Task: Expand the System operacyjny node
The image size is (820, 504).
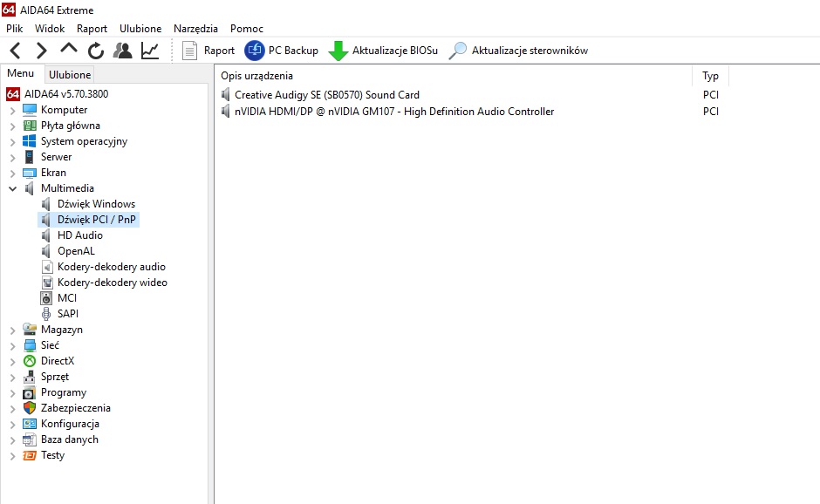Action: click(x=12, y=141)
